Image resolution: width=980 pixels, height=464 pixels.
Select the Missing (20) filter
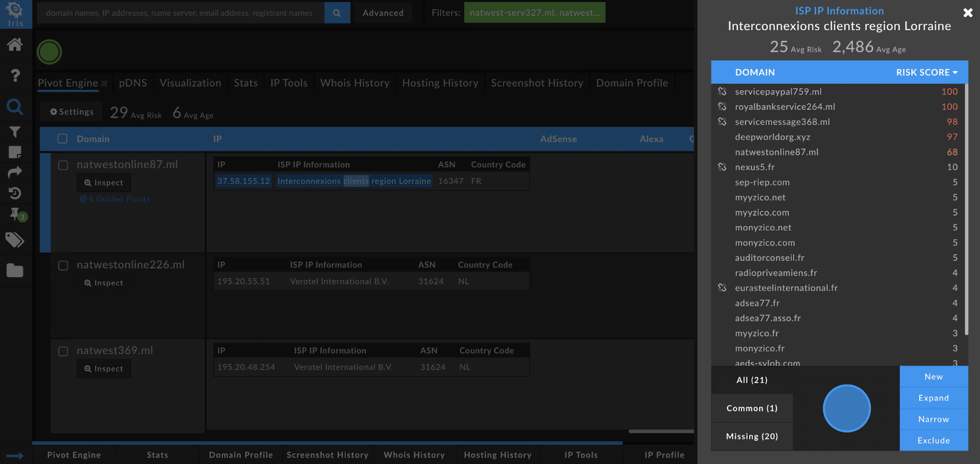(752, 437)
